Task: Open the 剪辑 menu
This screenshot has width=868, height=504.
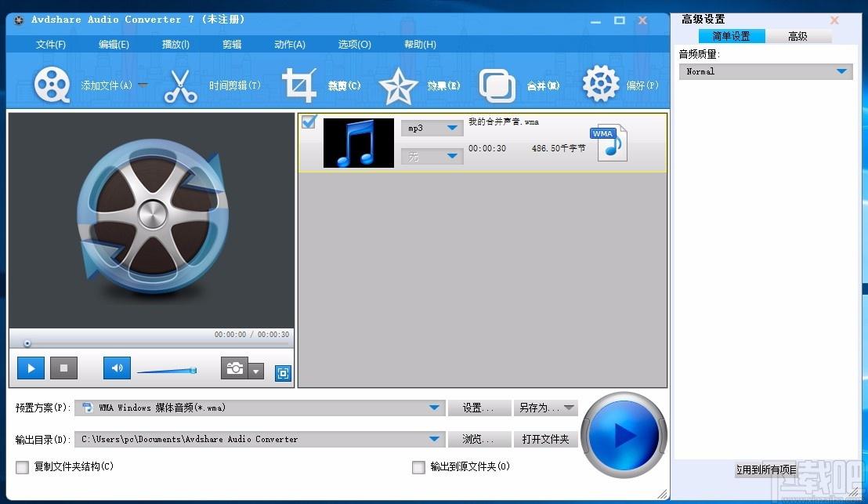Action: click(231, 45)
